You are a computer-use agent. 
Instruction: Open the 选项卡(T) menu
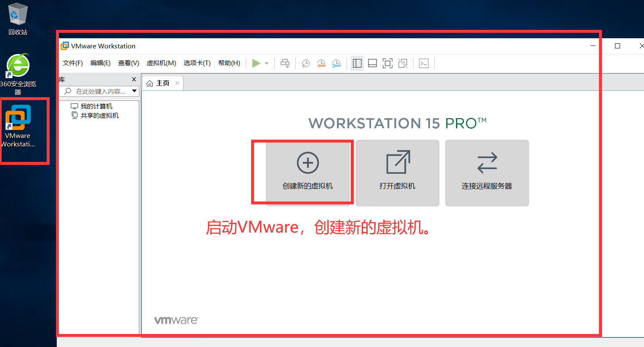[x=197, y=63]
